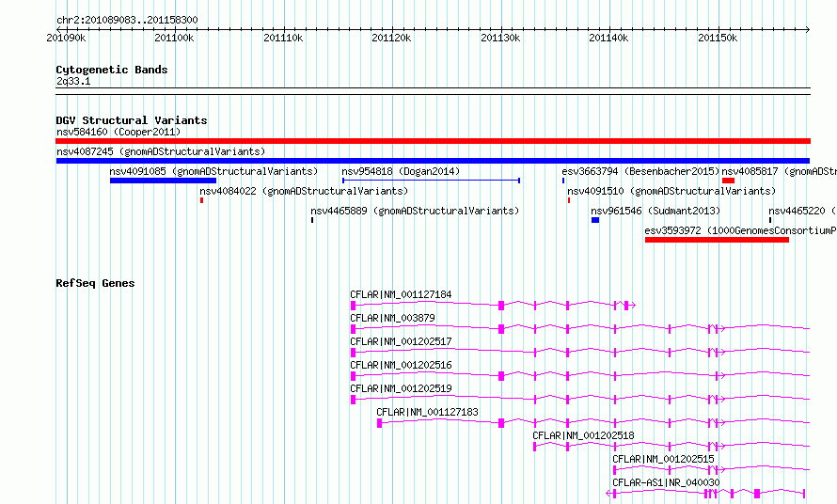This screenshot has width=837, height=504.
Task: Open the nsv4091510 variant label
Action: coord(671,191)
